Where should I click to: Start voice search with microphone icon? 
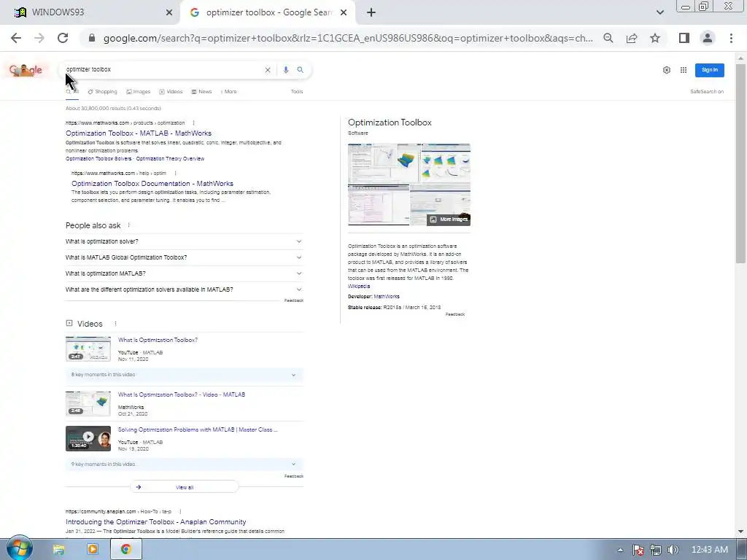tap(286, 70)
